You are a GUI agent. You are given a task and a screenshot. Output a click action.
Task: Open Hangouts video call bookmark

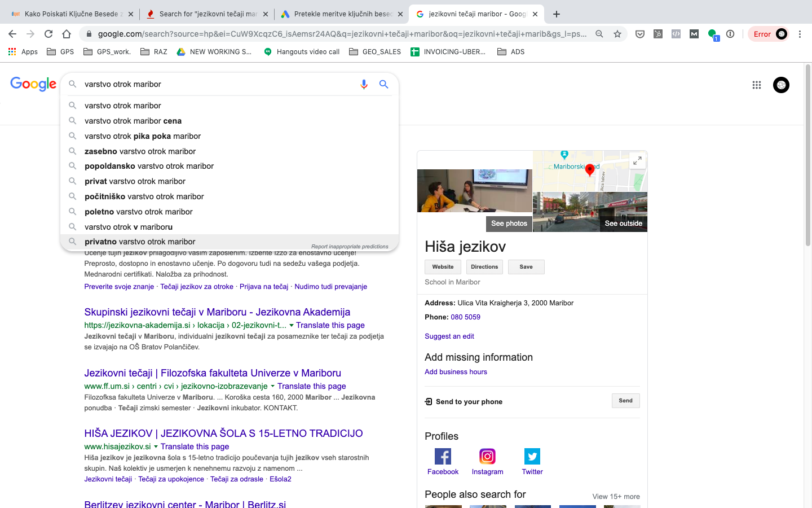click(x=302, y=51)
